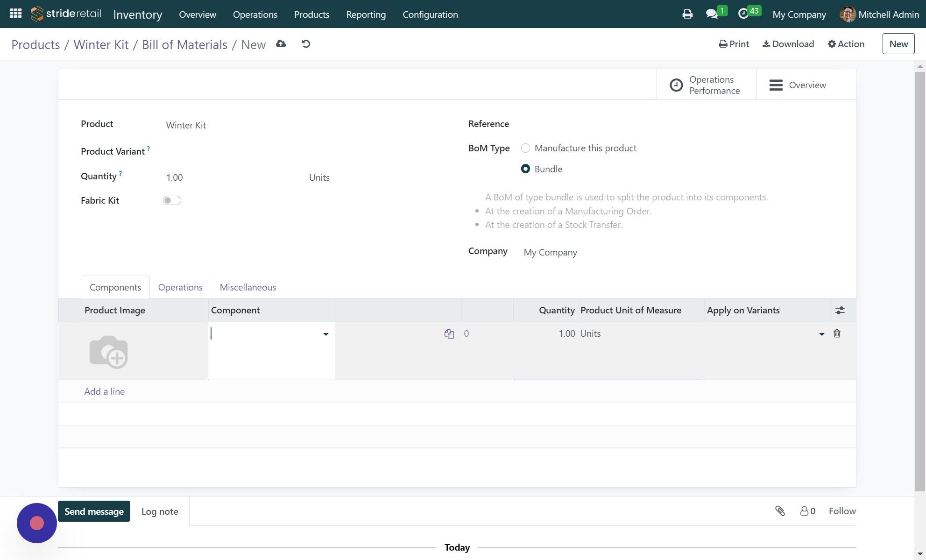Click the followers count icon

(x=807, y=511)
